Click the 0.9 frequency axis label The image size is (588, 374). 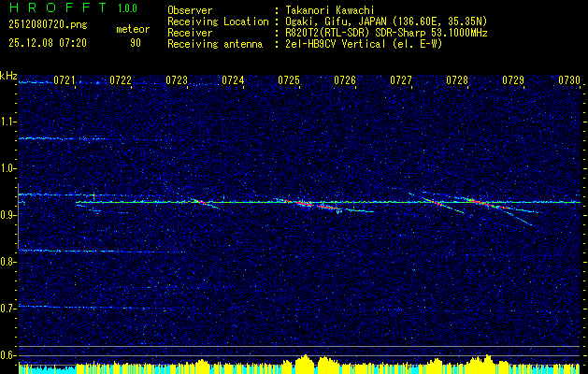(7, 215)
